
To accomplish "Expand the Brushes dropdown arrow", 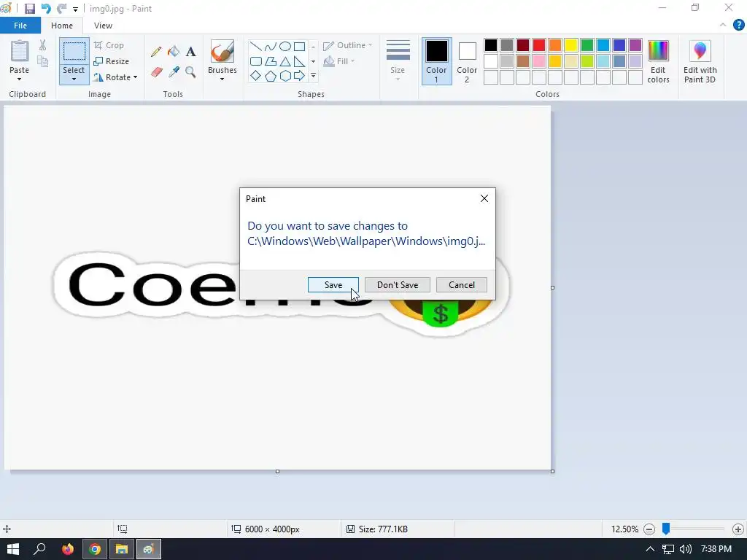I will click(222, 79).
